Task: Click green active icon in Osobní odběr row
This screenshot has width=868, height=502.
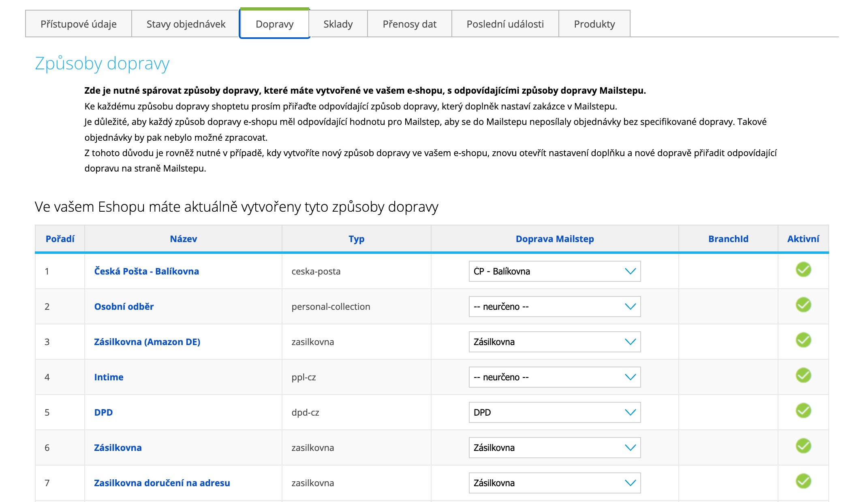Action: tap(803, 305)
